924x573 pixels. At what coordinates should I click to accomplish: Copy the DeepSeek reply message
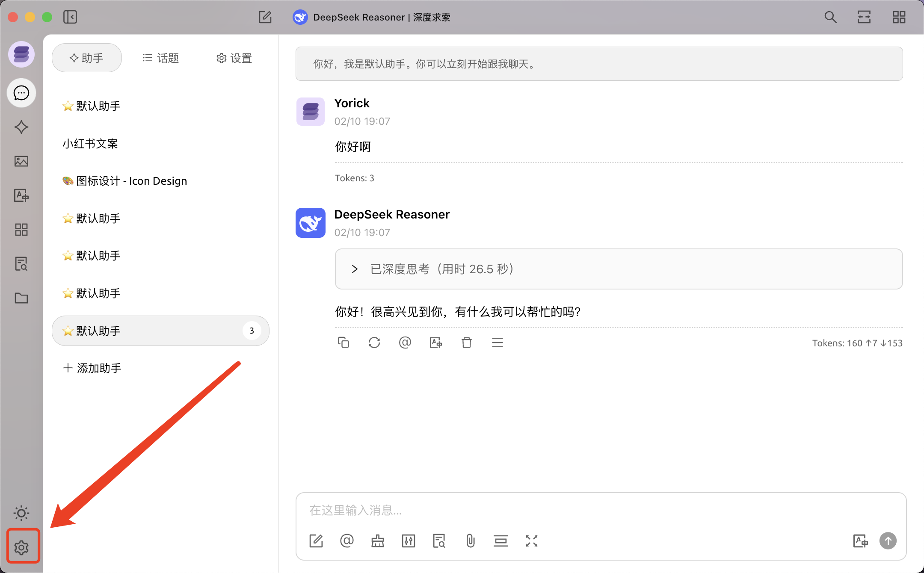(x=344, y=343)
